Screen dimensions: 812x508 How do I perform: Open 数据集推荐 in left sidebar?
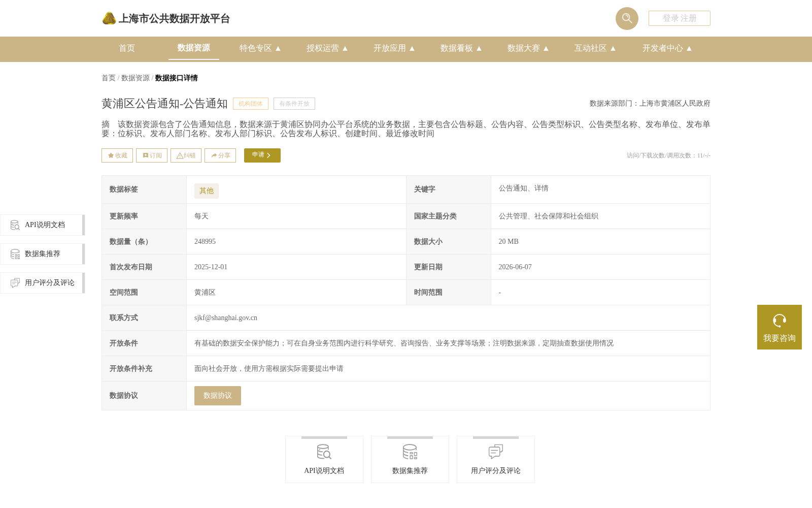(43, 254)
